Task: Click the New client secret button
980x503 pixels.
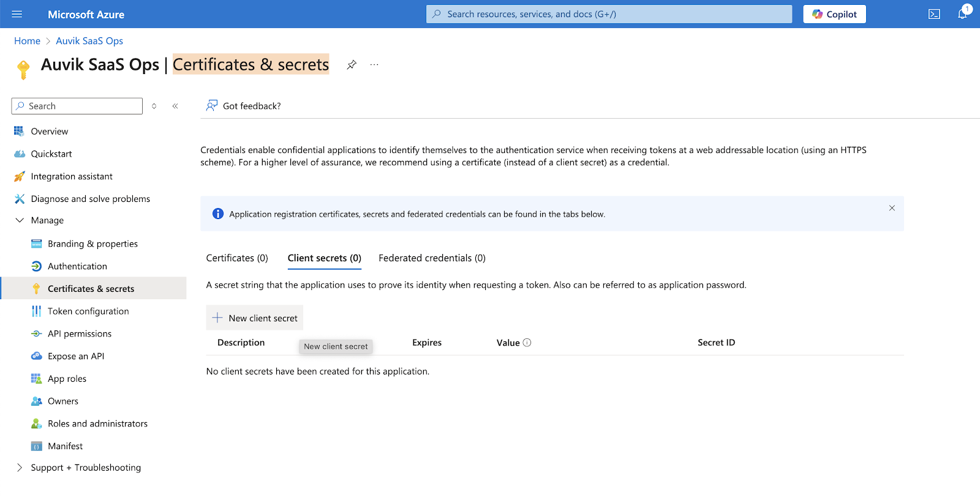Action: pos(255,318)
